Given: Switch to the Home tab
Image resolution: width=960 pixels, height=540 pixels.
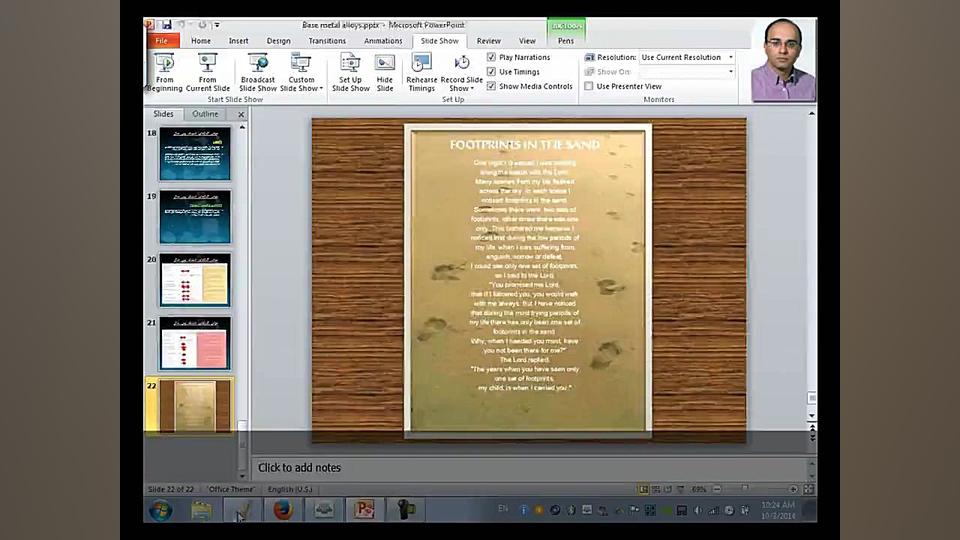Looking at the screenshot, I should 201,40.
